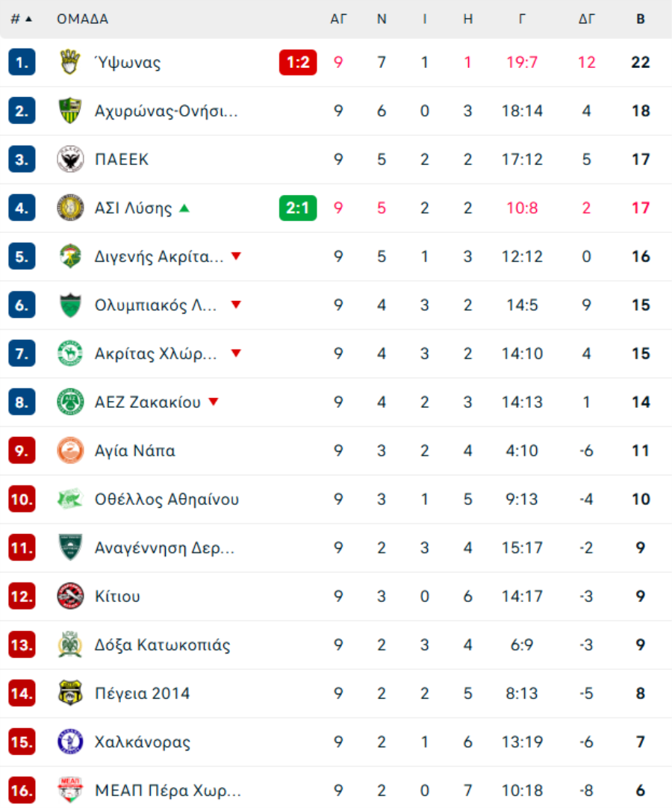Sort standings by the B points header

pos(641,19)
